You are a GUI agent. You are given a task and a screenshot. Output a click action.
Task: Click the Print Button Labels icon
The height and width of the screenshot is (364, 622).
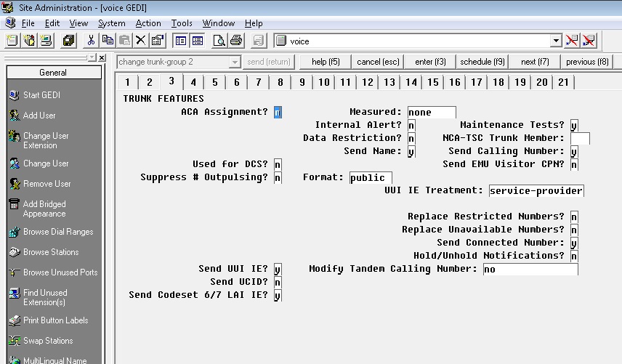pos(15,320)
